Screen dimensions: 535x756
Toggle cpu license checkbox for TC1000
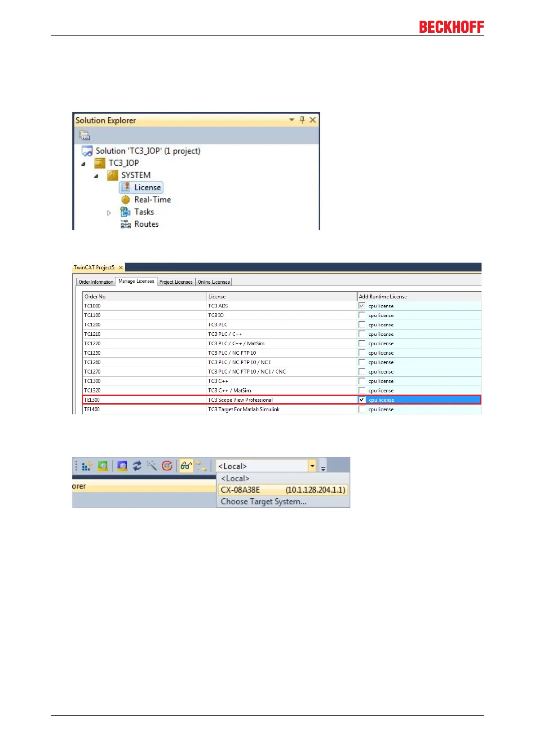pyautogui.click(x=362, y=306)
